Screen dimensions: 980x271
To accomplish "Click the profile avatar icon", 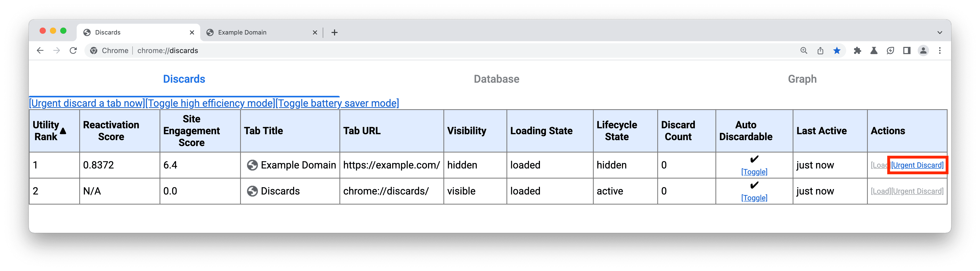I will coord(924,50).
